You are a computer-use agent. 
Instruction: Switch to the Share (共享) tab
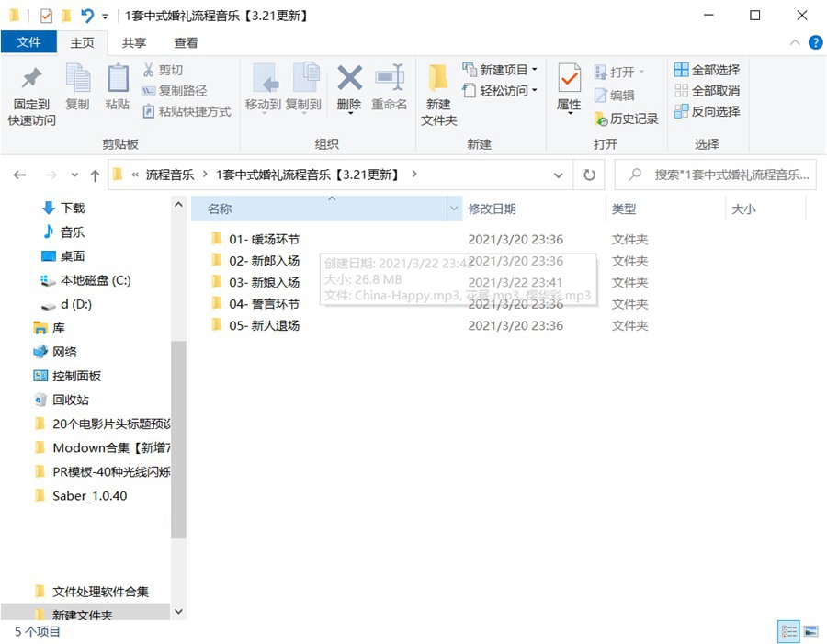pos(133,43)
